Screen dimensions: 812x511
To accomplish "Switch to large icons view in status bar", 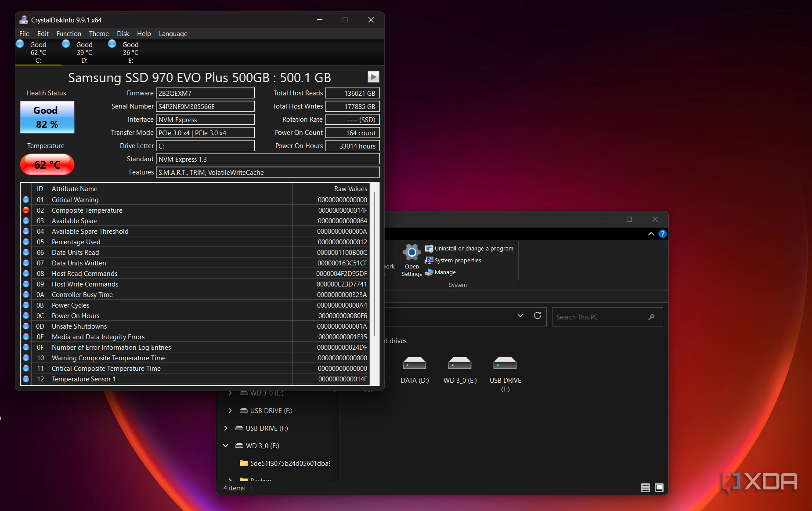I will coord(659,488).
